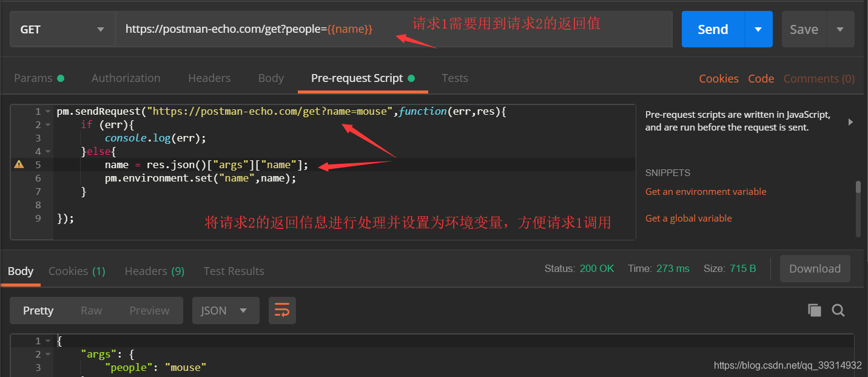Click the request URL input field

pos(394,29)
